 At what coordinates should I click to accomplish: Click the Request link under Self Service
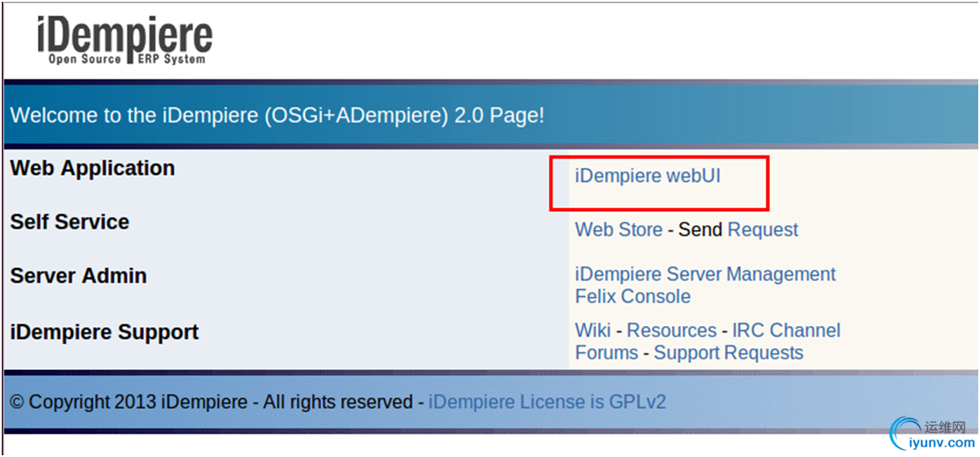click(763, 229)
